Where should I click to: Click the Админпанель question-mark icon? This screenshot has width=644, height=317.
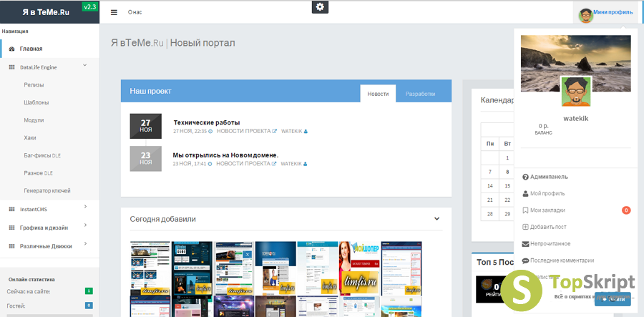point(525,177)
